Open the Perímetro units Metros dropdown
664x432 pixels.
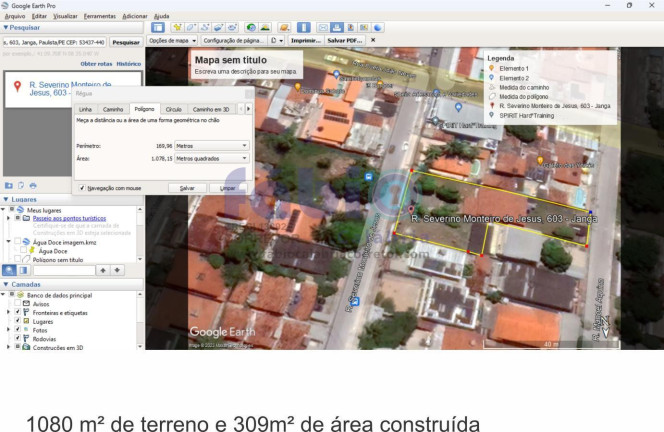(x=212, y=146)
